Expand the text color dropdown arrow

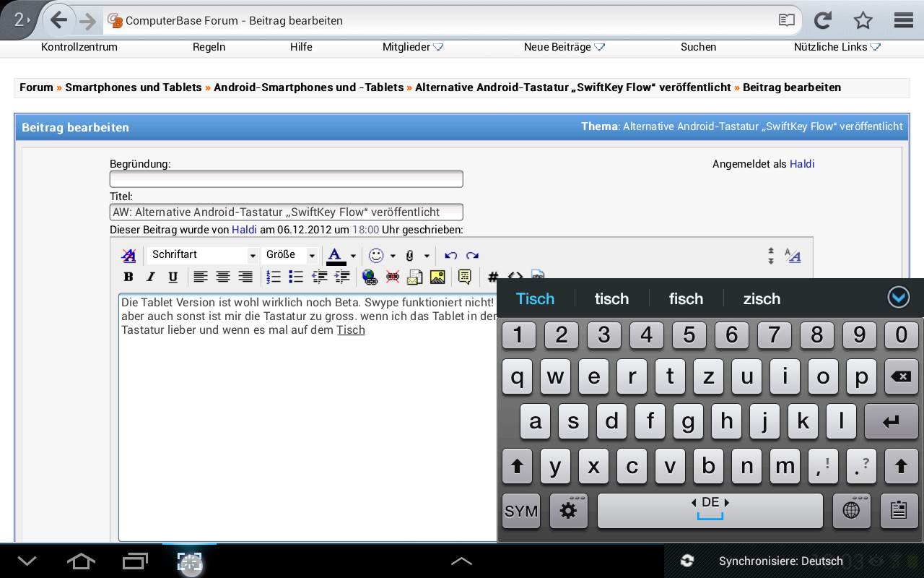353,256
